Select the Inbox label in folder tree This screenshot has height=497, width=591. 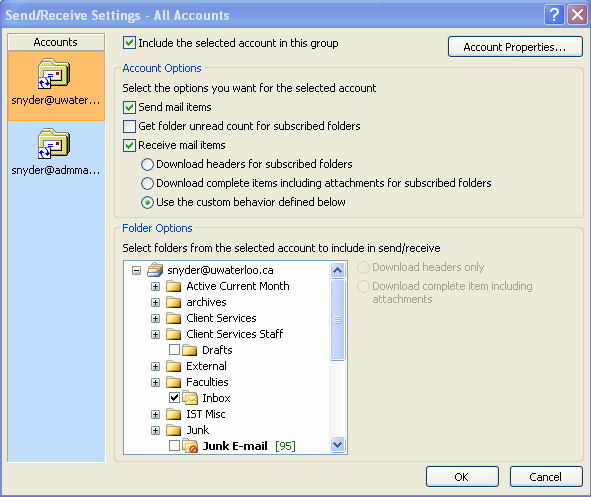(x=216, y=398)
